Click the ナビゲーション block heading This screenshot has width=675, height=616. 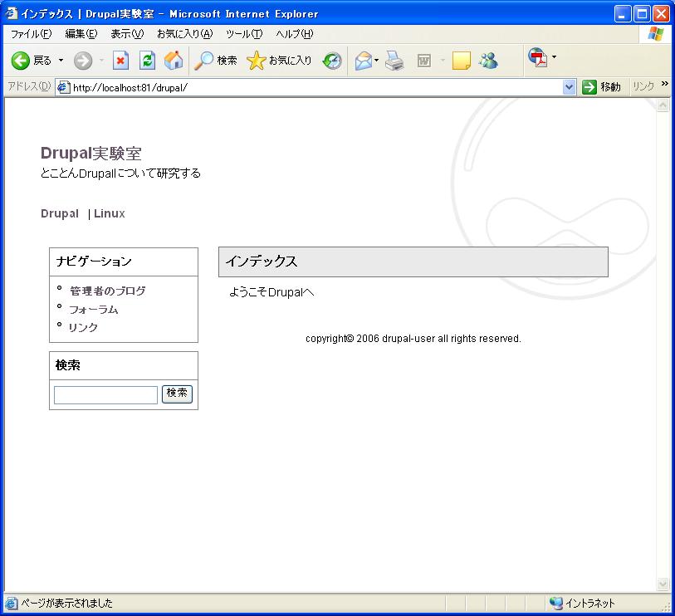click(94, 262)
